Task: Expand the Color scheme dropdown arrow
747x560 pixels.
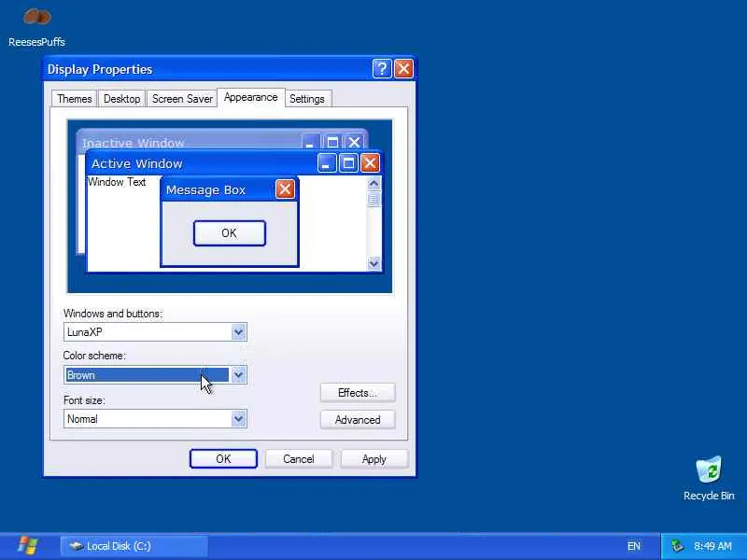Action: [238, 375]
